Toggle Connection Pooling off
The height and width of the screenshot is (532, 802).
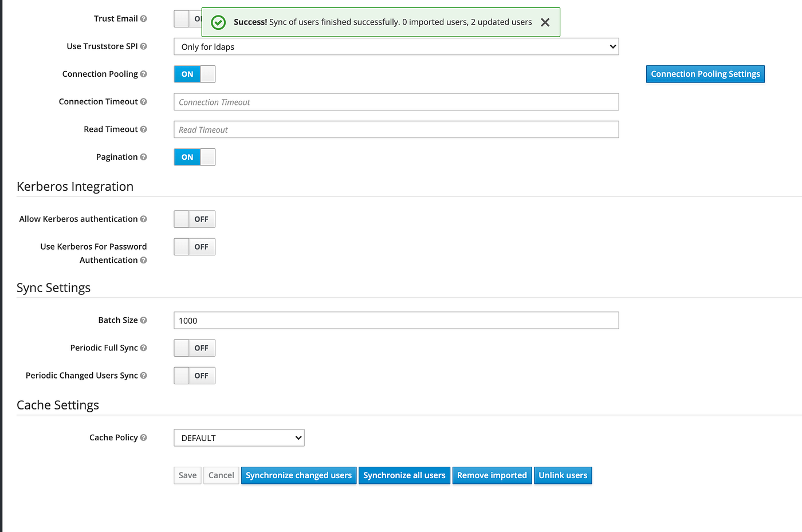[194, 74]
